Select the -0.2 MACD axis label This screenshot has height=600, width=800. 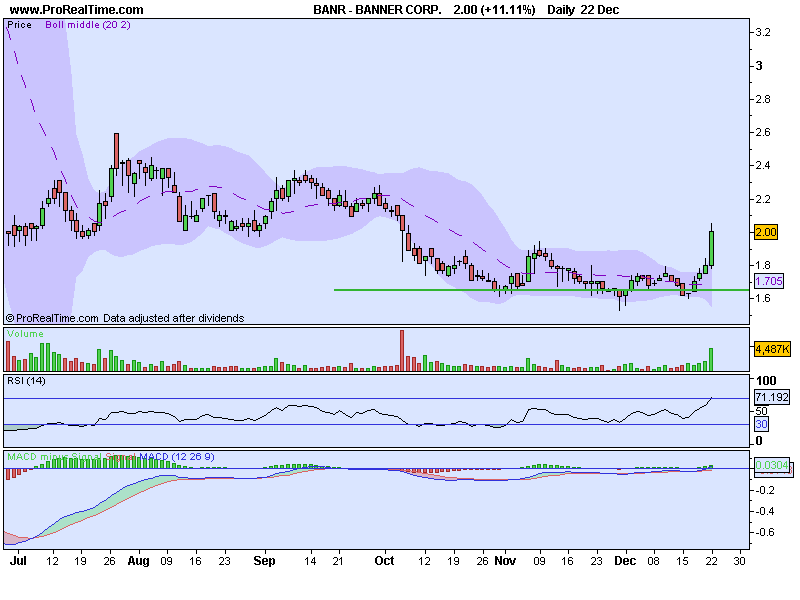[765, 490]
